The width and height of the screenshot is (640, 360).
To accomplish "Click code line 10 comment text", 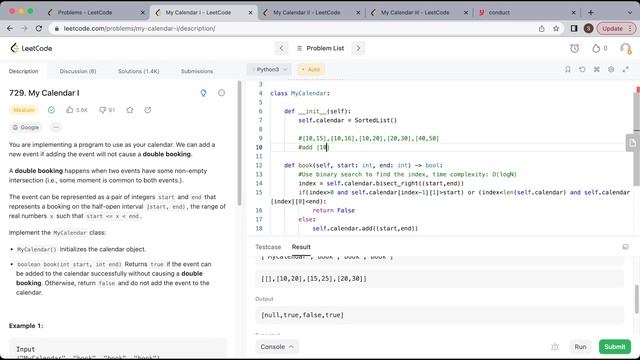I will tap(313, 147).
